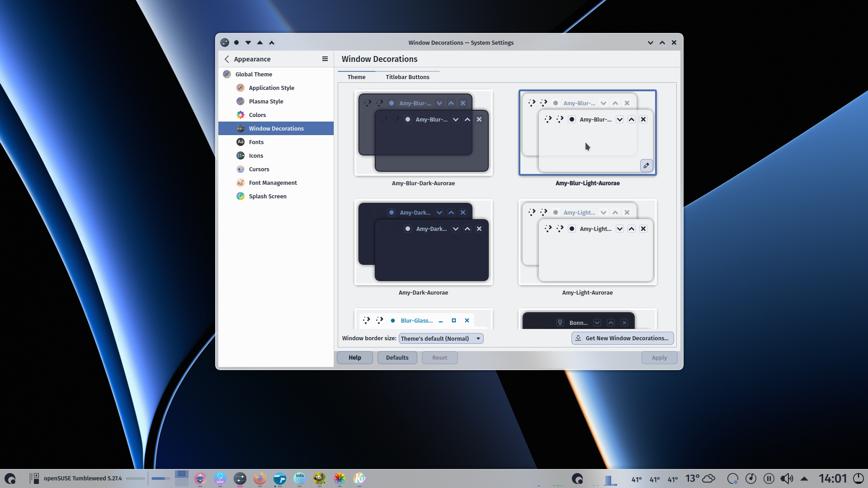Launch Firefox from the taskbar
The width and height of the screenshot is (868, 488).
(x=260, y=479)
